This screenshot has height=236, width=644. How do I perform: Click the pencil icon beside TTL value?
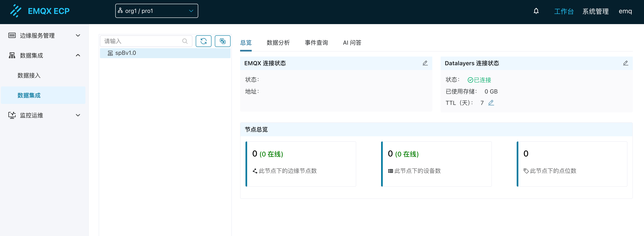coord(491,103)
